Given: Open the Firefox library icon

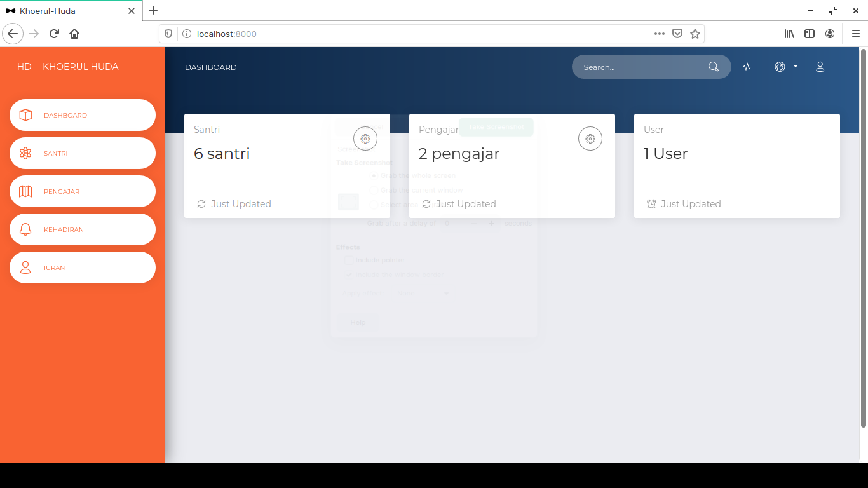Looking at the screenshot, I should coord(789,34).
